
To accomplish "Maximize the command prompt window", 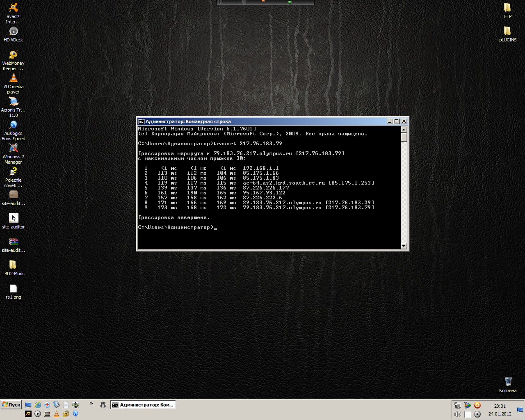I will pyautogui.click(x=397, y=121).
